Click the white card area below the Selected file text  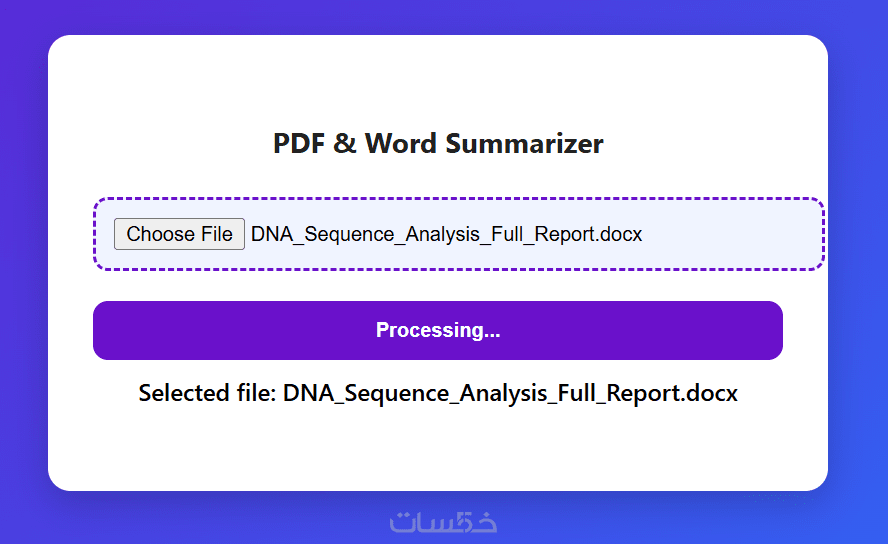(438, 450)
